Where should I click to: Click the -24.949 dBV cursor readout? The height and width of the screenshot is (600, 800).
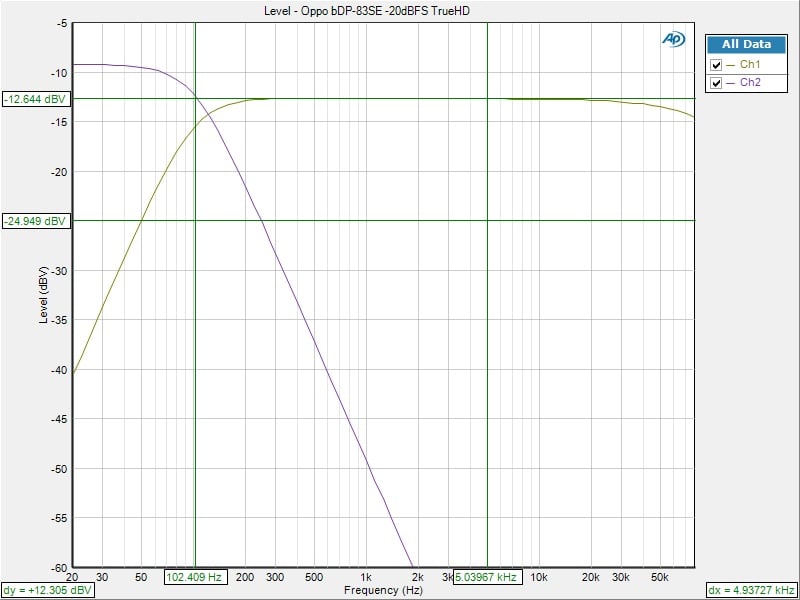pos(35,221)
